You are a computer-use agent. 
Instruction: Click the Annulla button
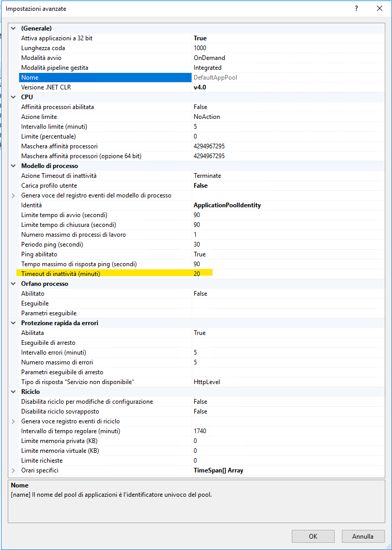point(363,537)
